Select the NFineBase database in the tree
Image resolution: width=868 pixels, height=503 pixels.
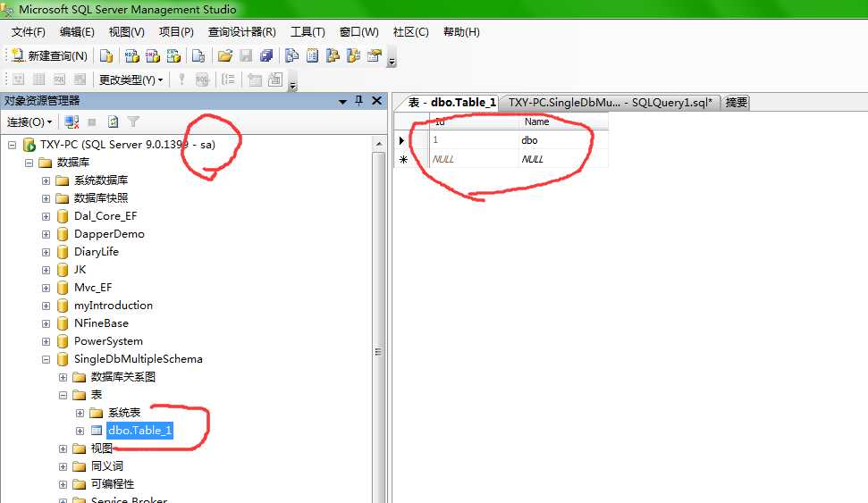(101, 323)
